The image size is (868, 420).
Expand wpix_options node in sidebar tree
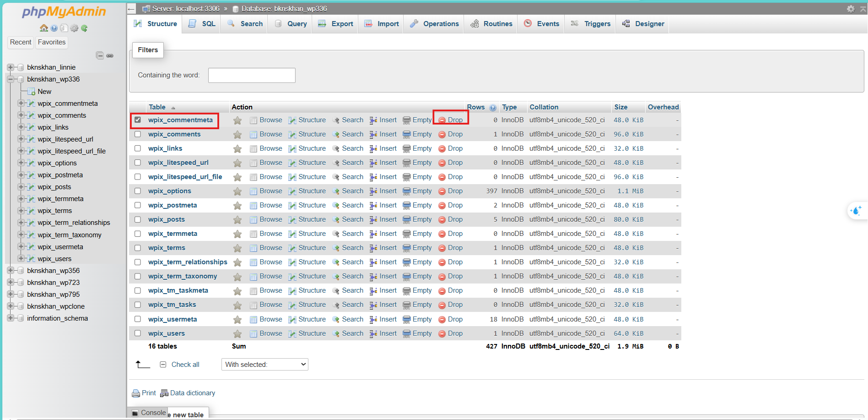[x=21, y=163]
